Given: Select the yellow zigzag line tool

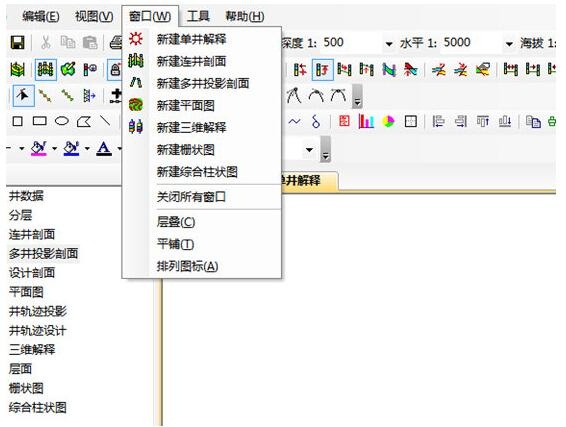Looking at the screenshot, I should pyautogui.click(x=45, y=96).
